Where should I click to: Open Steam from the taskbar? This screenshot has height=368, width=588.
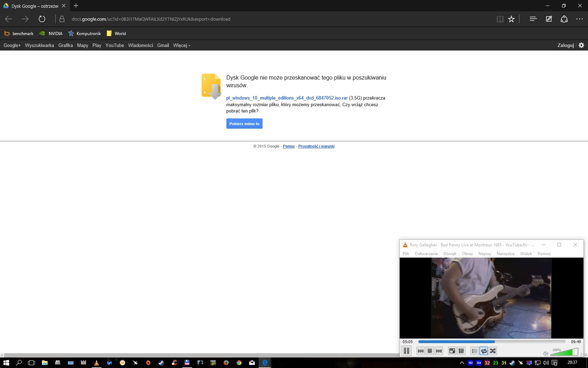pyautogui.click(x=161, y=363)
